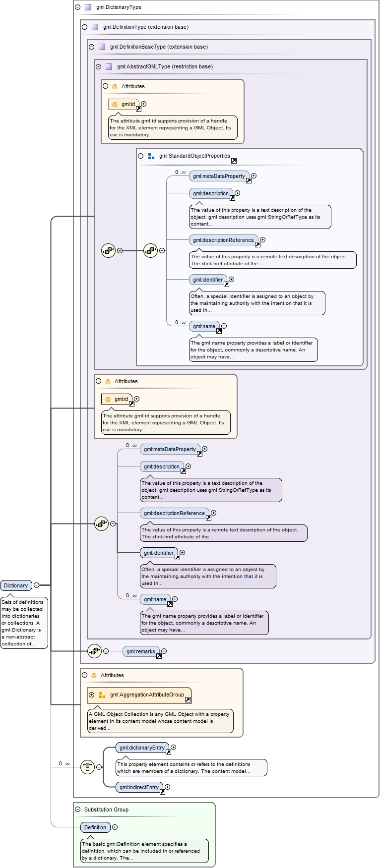The height and width of the screenshot is (868, 380).
Task: Click the gml:DictionaryType complex type icon
Action: click(88, 7)
